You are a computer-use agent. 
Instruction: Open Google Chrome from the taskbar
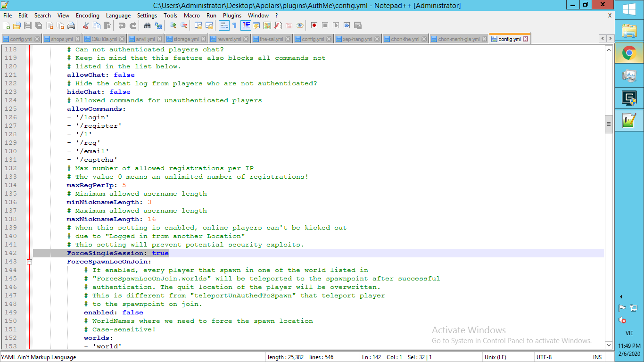tap(629, 53)
